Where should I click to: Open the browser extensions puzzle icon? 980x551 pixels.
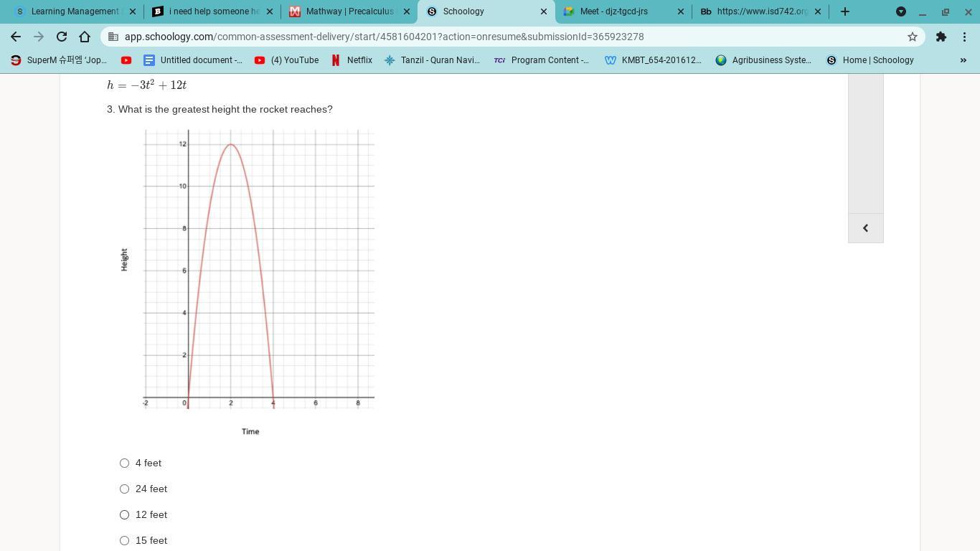tap(941, 37)
